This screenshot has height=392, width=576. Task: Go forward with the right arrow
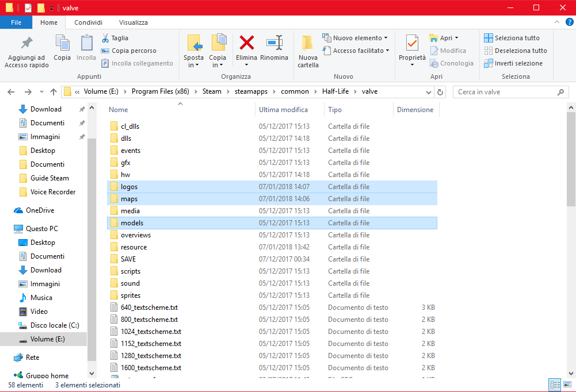pyautogui.click(x=28, y=92)
